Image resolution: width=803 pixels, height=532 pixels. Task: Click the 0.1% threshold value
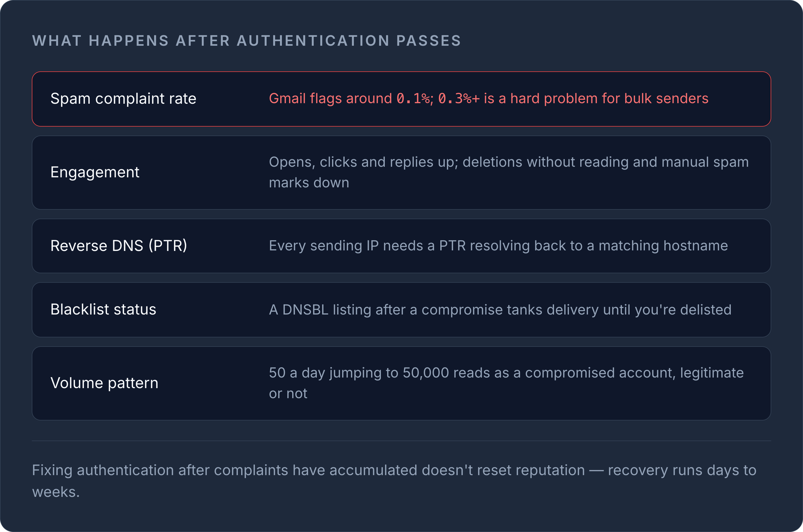click(413, 99)
